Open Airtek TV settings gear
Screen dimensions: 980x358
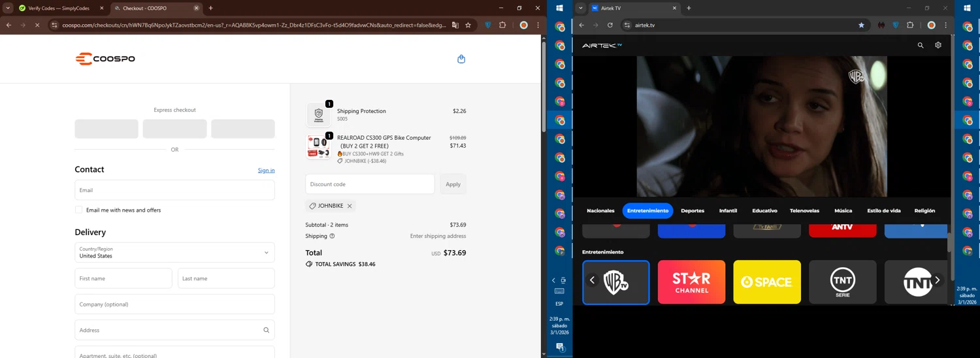pyautogui.click(x=938, y=45)
